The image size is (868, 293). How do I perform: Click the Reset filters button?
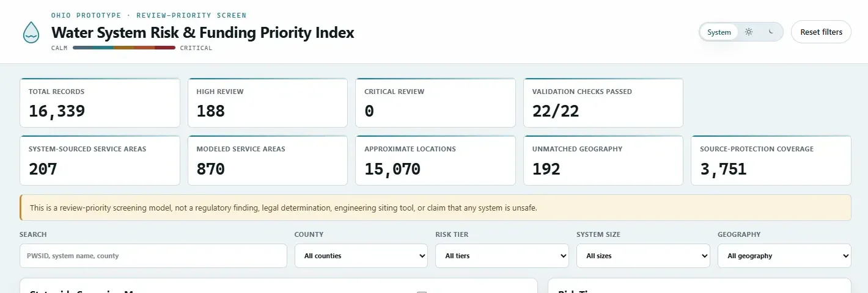point(821,32)
